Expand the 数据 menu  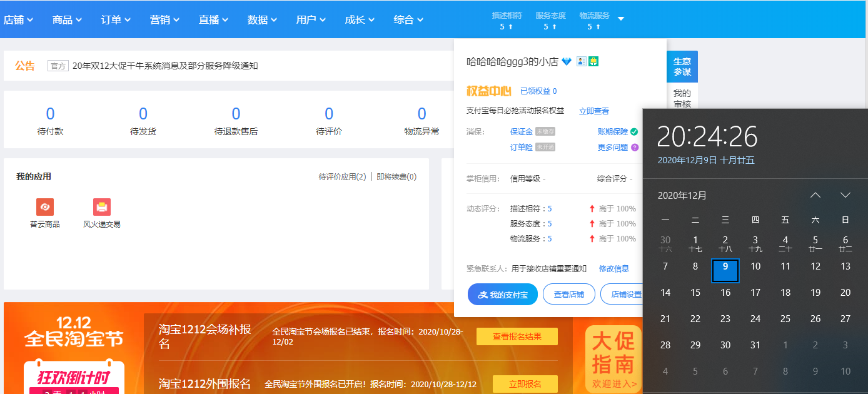tap(263, 19)
